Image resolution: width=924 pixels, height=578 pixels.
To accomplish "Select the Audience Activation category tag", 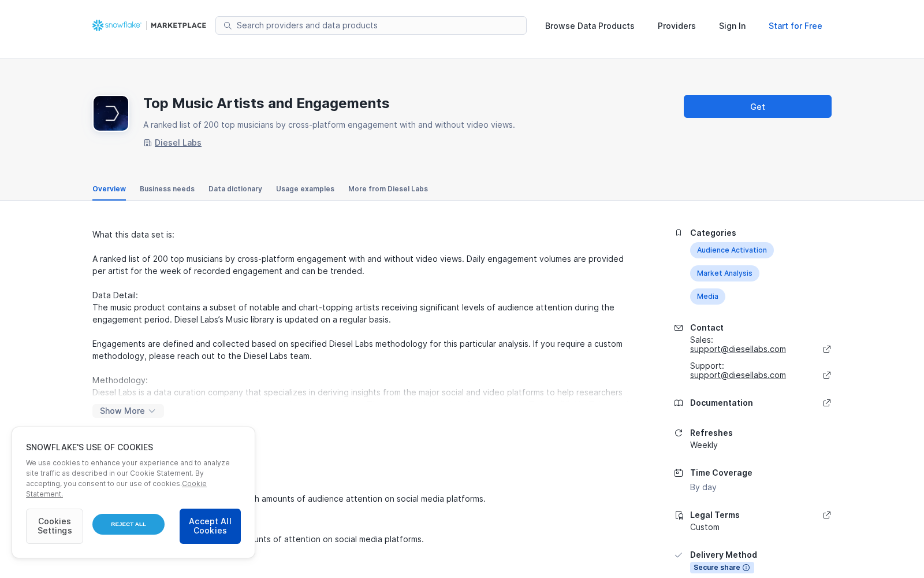I will [x=732, y=250].
